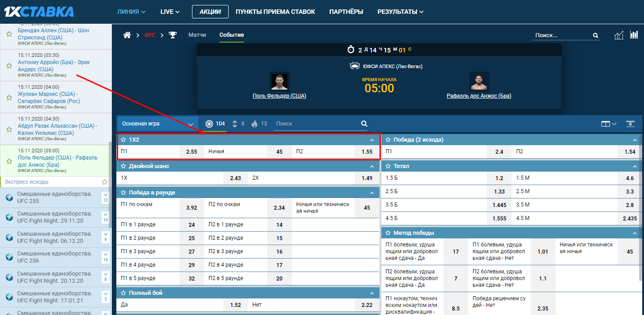The image size is (644, 315).
Task: Toggle the favorite star on 1X2 market
Action: pos(124,140)
